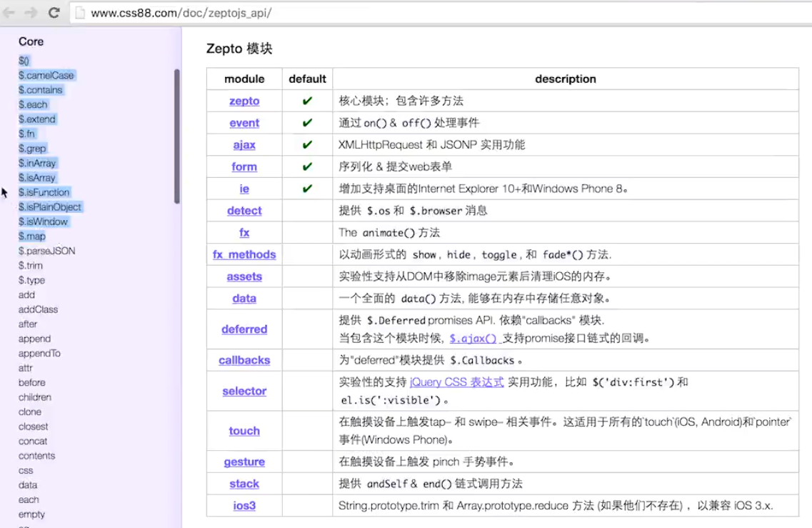Screen dimensions: 812x528
Task: Navigate to appendTo in sidebar
Action: pyautogui.click(x=39, y=353)
